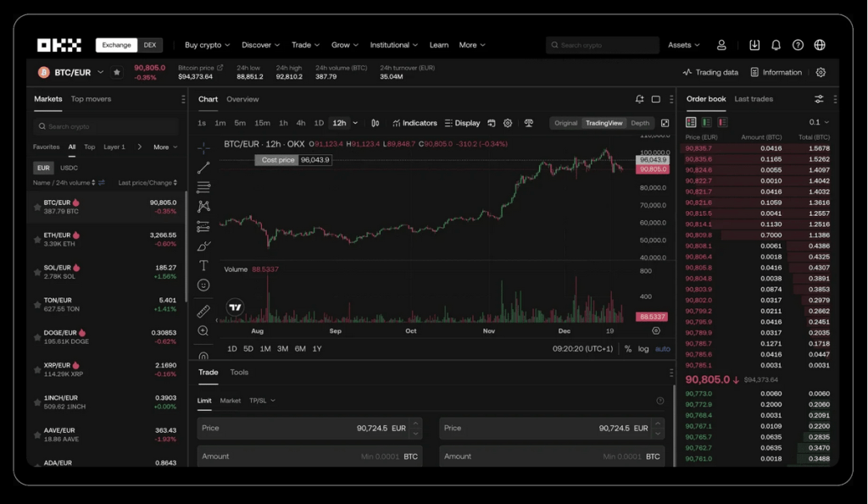The height and width of the screenshot is (504, 868).
Task: Toggle log scale on chart
Action: 643,349
